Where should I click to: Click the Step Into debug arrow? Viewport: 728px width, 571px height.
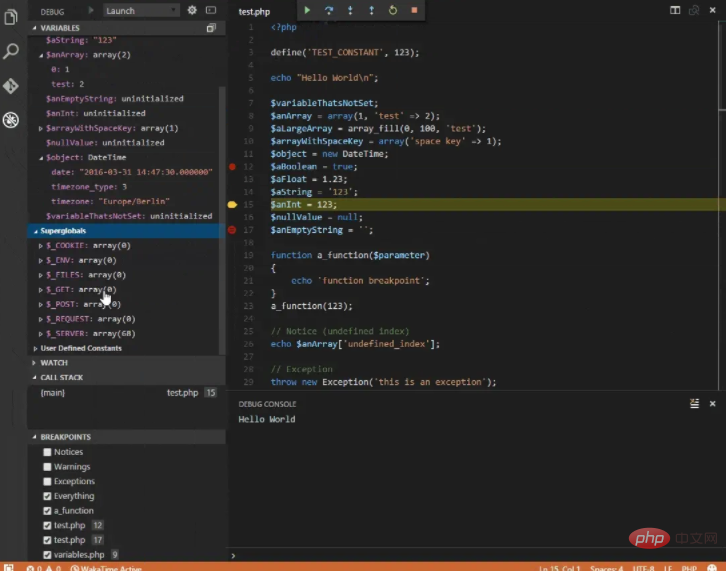pyautogui.click(x=350, y=10)
